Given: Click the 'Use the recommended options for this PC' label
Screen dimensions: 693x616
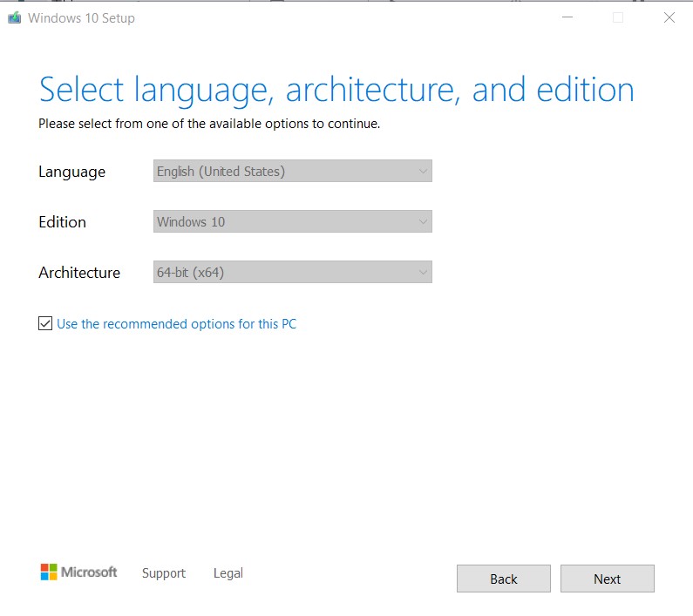Looking at the screenshot, I should pos(176,324).
